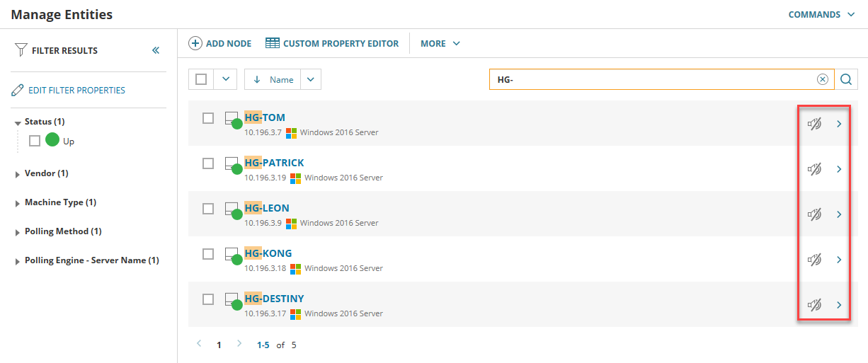
Task: Open the select-all options dropdown arrow
Action: tap(225, 79)
